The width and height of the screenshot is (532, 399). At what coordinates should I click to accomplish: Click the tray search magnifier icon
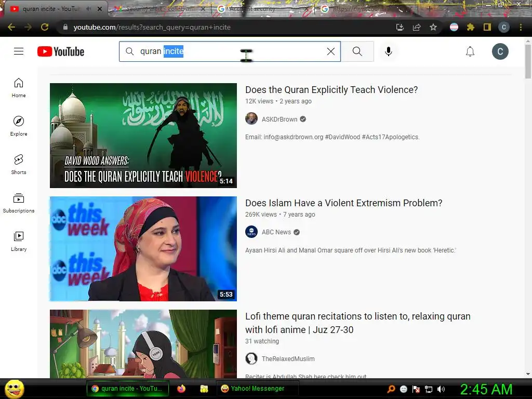pyautogui.click(x=391, y=389)
